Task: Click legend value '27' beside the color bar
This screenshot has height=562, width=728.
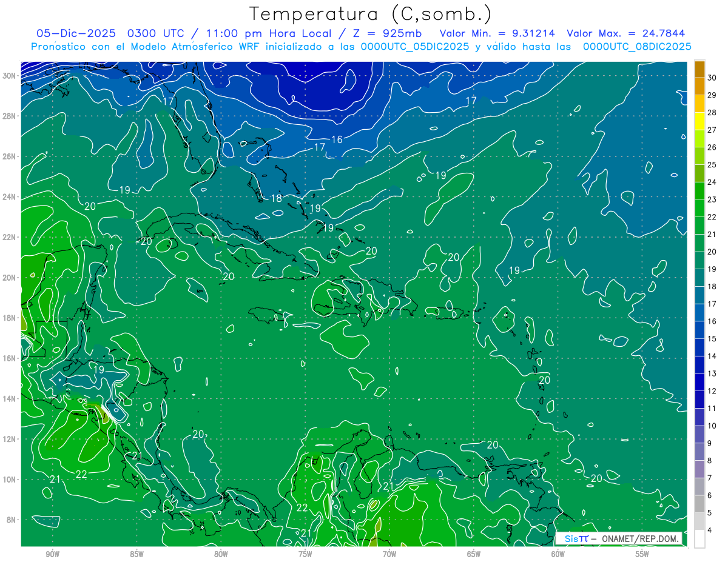Action: 712,130
